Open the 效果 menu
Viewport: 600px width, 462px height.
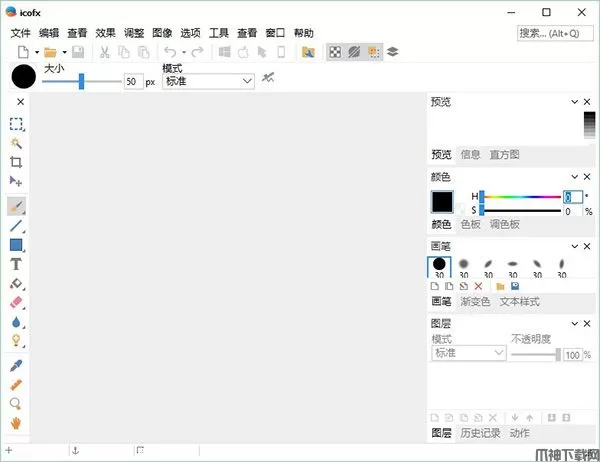coord(106,33)
